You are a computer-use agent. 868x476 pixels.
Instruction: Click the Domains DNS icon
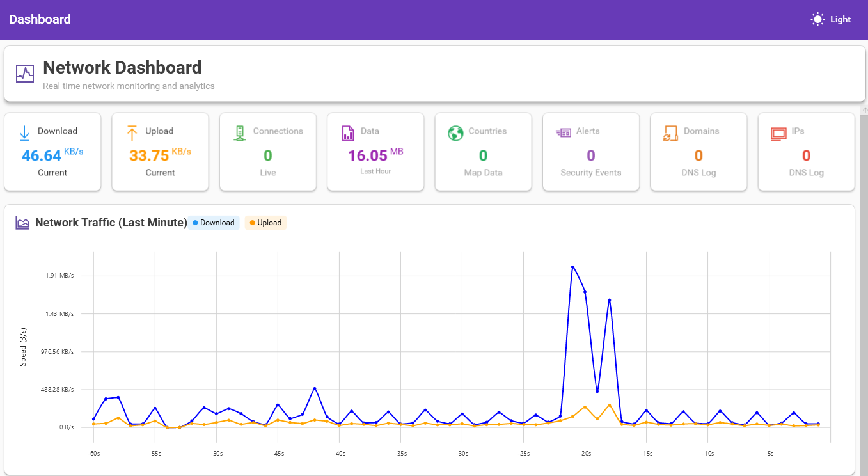[x=670, y=132]
